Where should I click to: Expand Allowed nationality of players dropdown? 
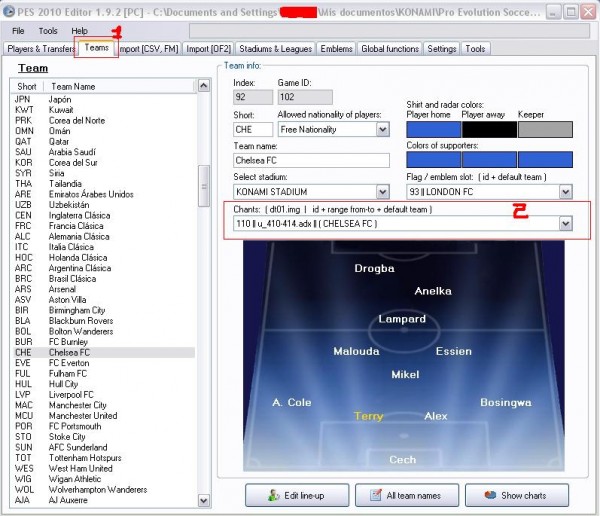click(x=383, y=129)
